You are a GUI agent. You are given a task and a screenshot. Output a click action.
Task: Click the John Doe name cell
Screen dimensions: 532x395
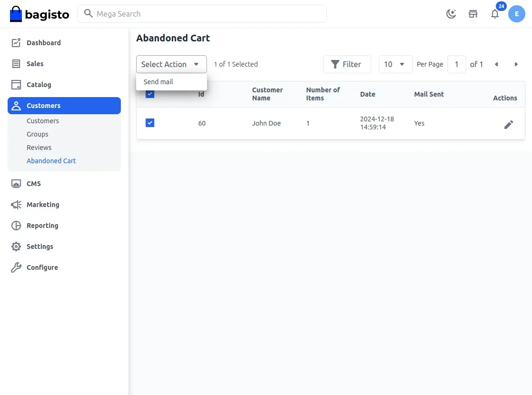pyautogui.click(x=266, y=123)
